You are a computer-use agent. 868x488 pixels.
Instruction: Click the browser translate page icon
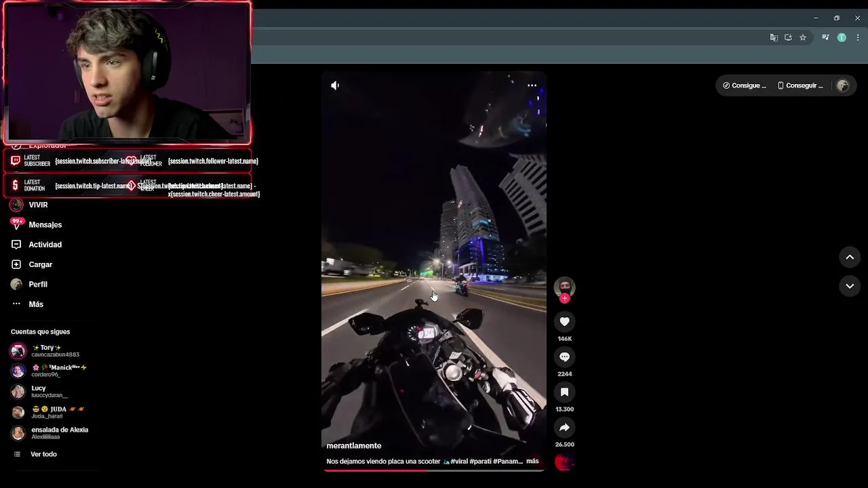(774, 38)
